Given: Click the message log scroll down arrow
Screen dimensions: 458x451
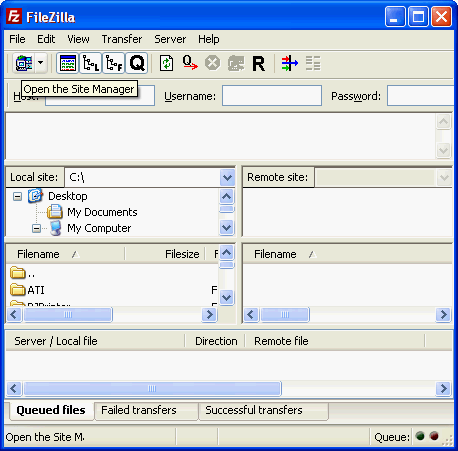Looking at the screenshot, I should tap(444, 150).
